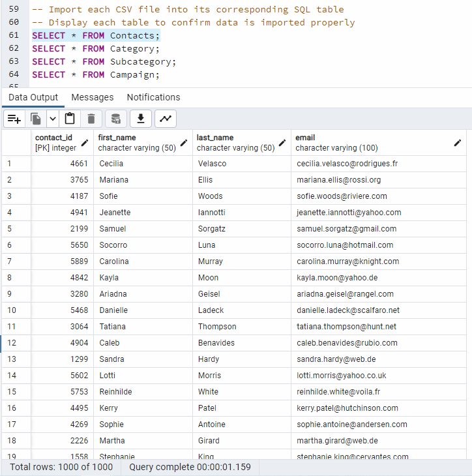Click first_name cell 'Caleb'

coord(143,343)
